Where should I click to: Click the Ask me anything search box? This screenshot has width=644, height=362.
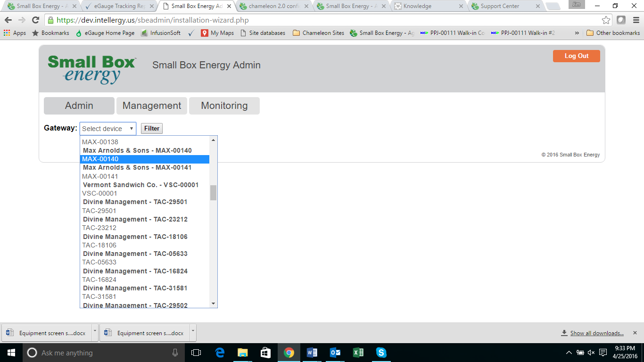(103, 353)
